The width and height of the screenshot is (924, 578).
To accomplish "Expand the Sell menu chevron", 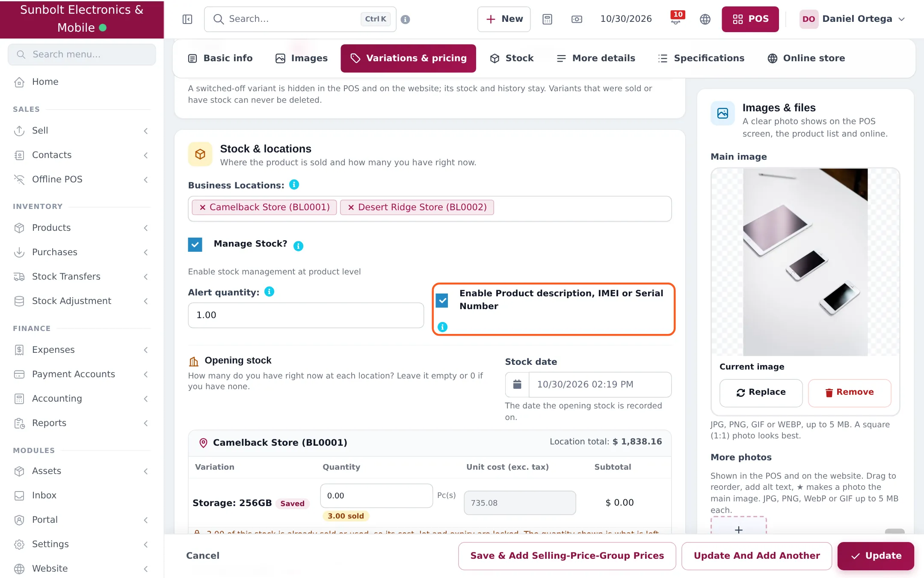I will 146,131.
